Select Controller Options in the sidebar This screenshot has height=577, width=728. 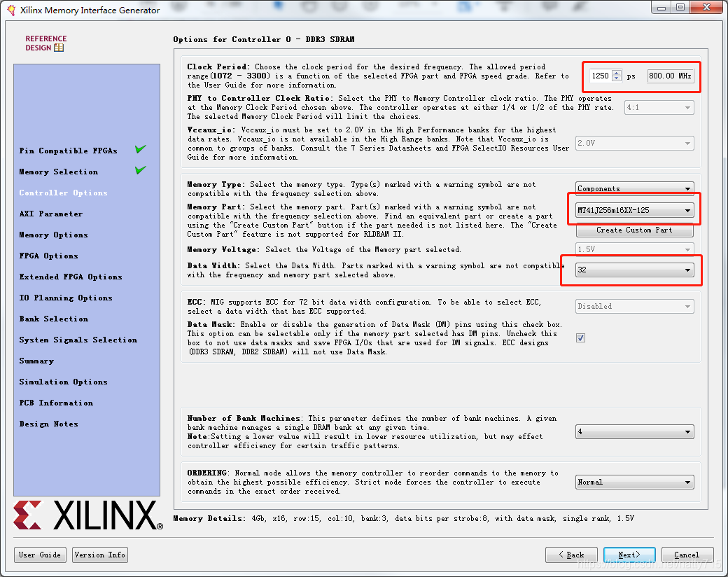(x=63, y=193)
